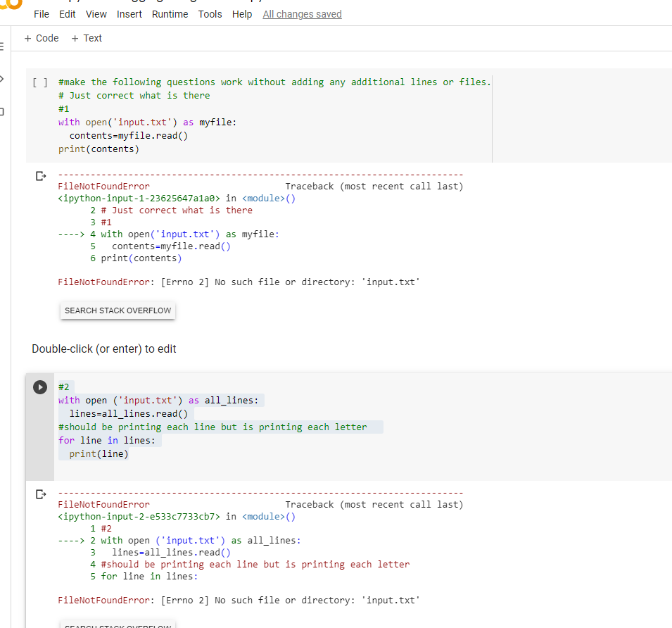Add a text cell with + Text
Image resolution: width=672 pixels, height=628 pixels.
[x=86, y=38]
